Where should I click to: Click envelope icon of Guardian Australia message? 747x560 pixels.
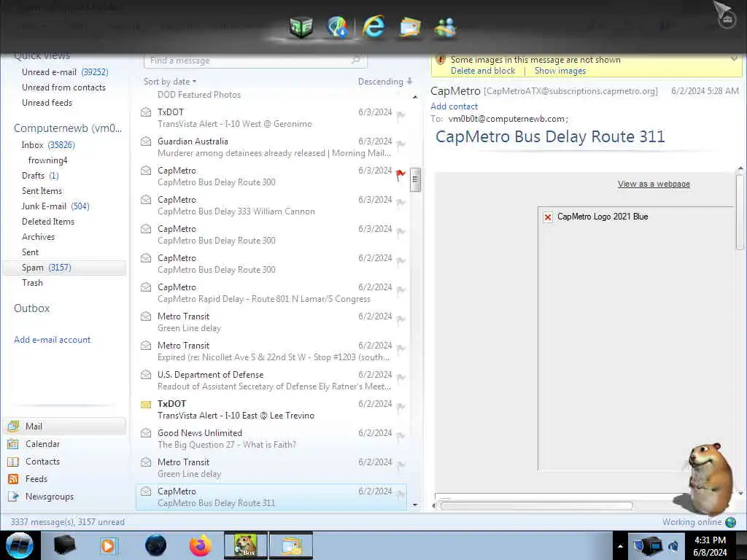(146, 141)
